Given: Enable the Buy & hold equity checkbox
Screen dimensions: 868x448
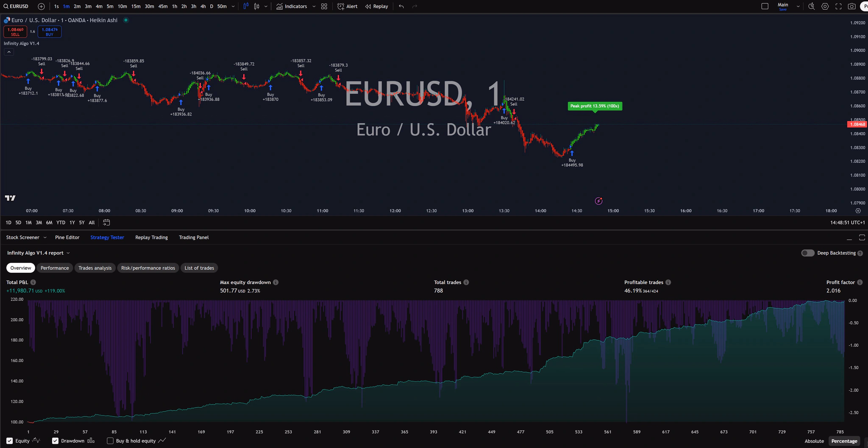Looking at the screenshot, I should click(x=110, y=441).
